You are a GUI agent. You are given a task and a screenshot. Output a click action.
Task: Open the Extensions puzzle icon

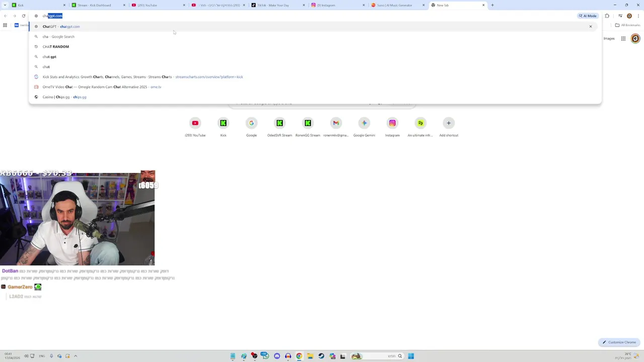tap(607, 16)
